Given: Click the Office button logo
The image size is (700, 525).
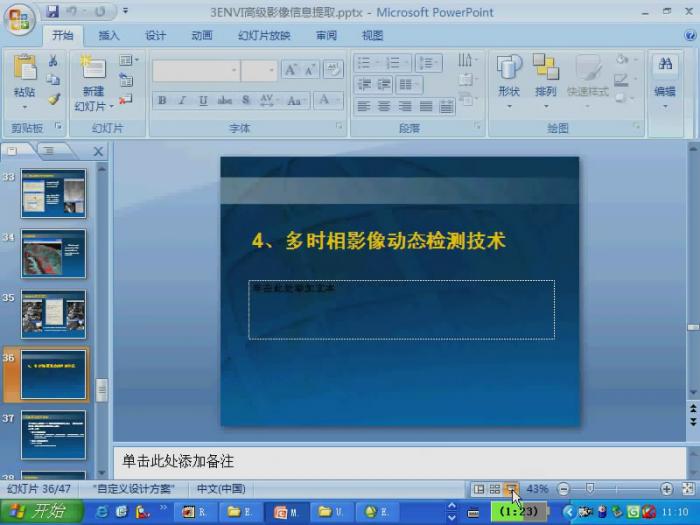Looking at the screenshot, I should [19, 19].
